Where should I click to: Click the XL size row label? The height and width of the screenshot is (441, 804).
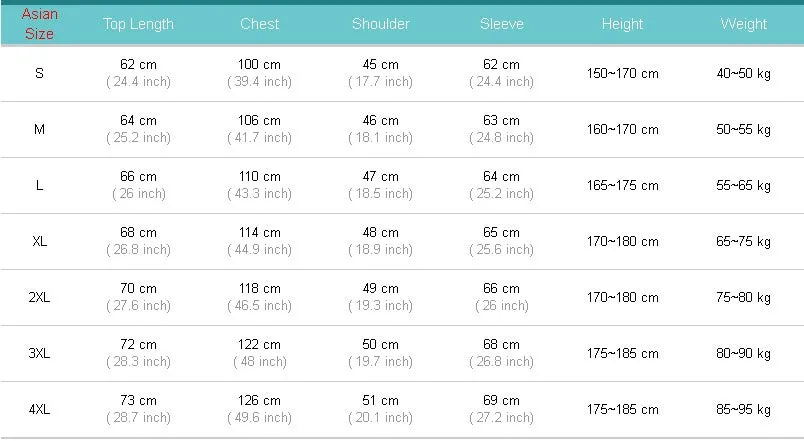click(x=39, y=241)
